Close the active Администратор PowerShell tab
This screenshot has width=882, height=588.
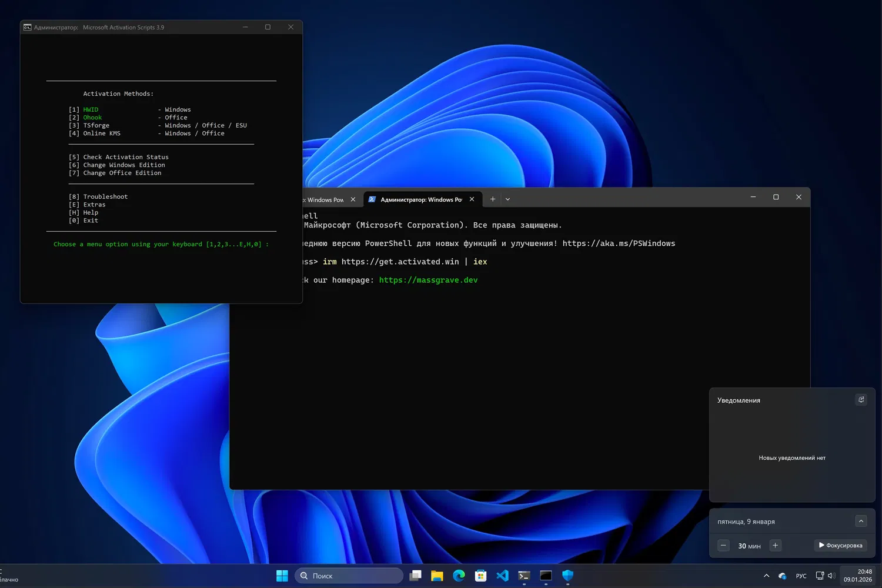pyautogui.click(x=472, y=199)
